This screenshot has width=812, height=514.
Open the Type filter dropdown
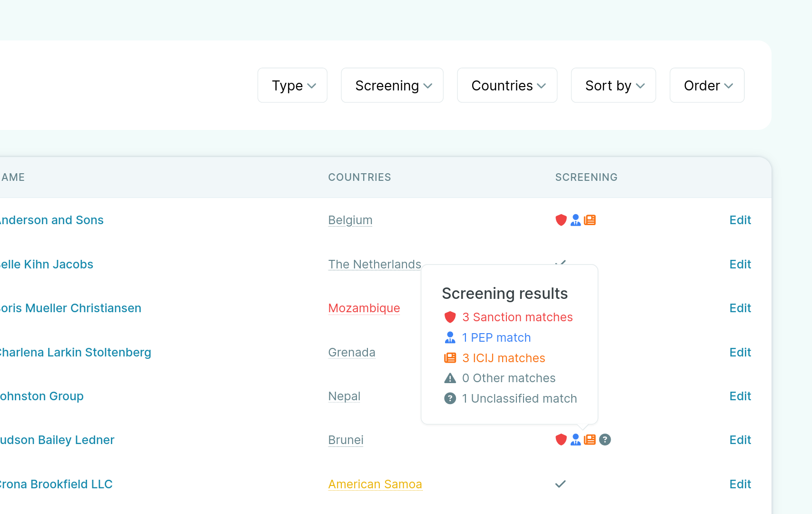tap(292, 85)
